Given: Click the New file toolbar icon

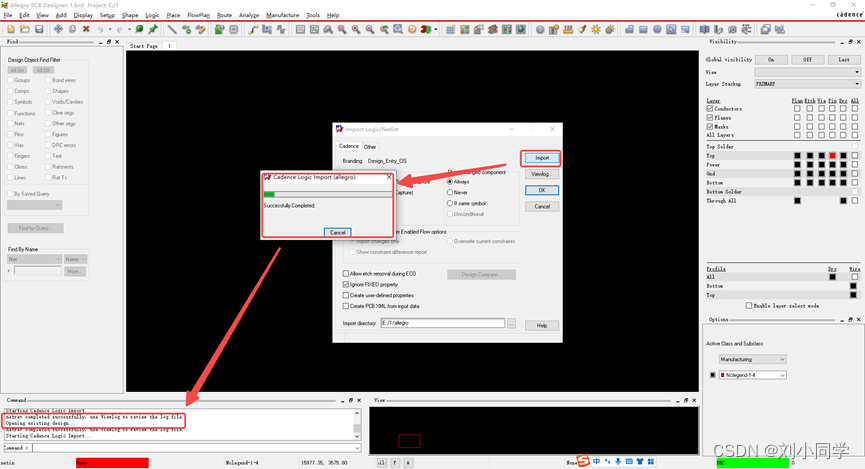Looking at the screenshot, I should [11, 29].
